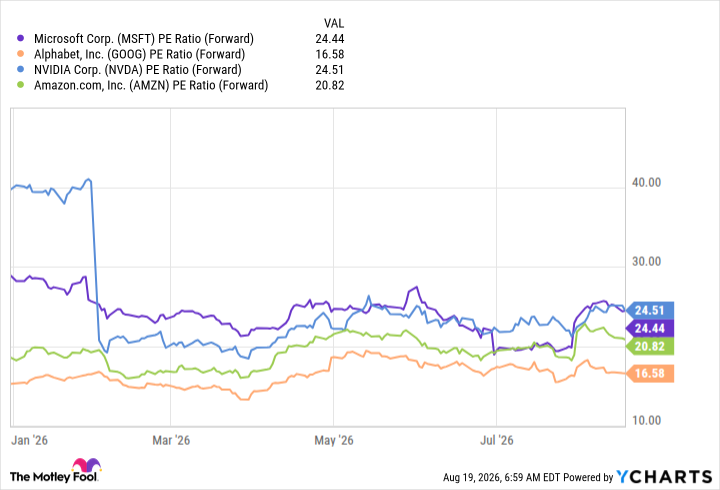
Task: Click the 16.58 value in the legend table
Action: 330,54
